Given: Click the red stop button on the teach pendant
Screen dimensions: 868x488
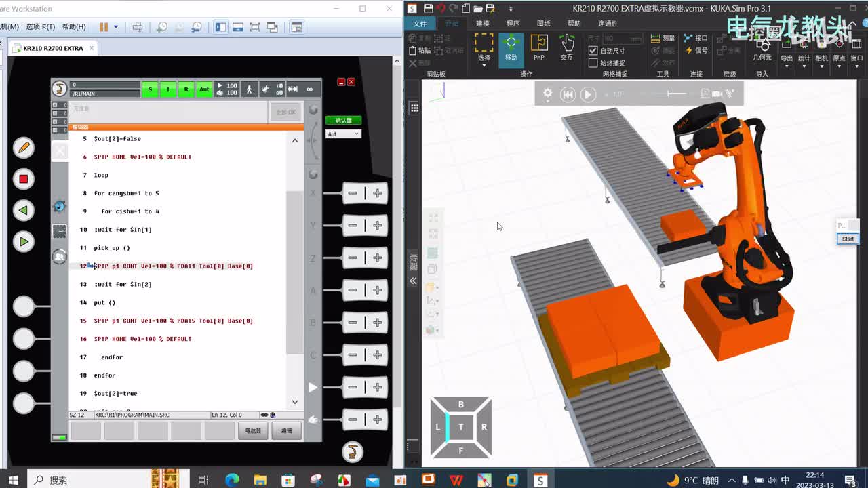Looking at the screenshot, I should (24, 179).
